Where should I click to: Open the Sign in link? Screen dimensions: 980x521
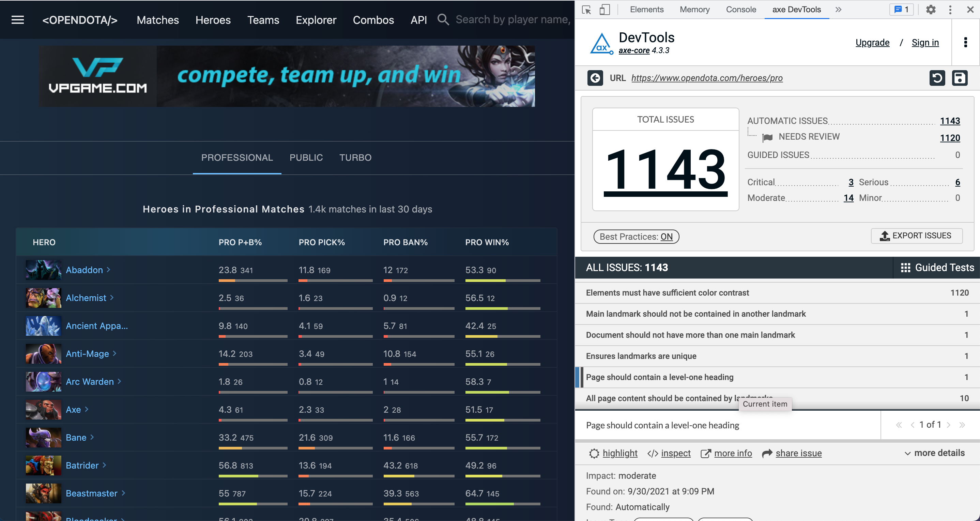coord(925,43)
